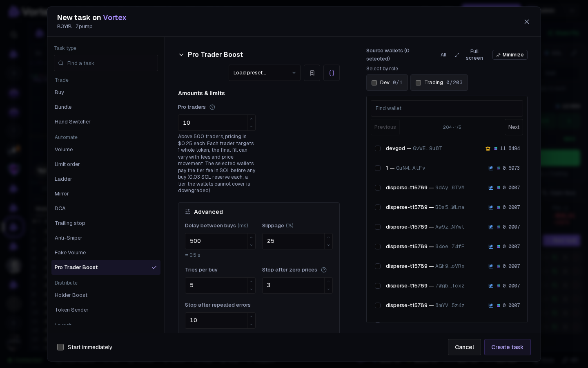588x368 pixels.
Task: Click the chart icon on 84oe...Z4fF wallet
Action: click(x=491, y=247)
